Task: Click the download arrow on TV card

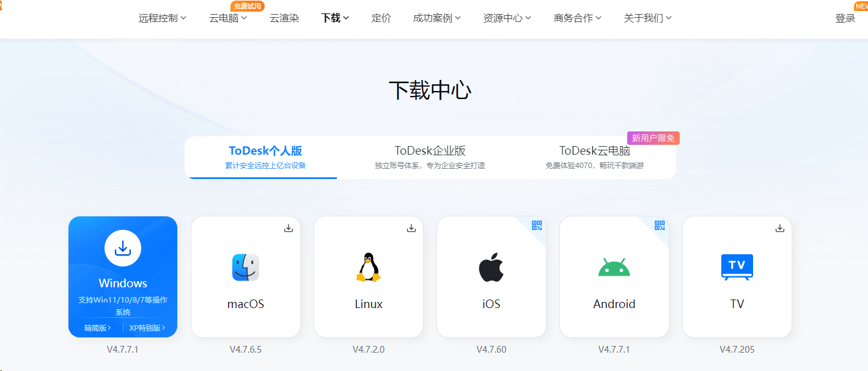Action: [x=780, y=228]
